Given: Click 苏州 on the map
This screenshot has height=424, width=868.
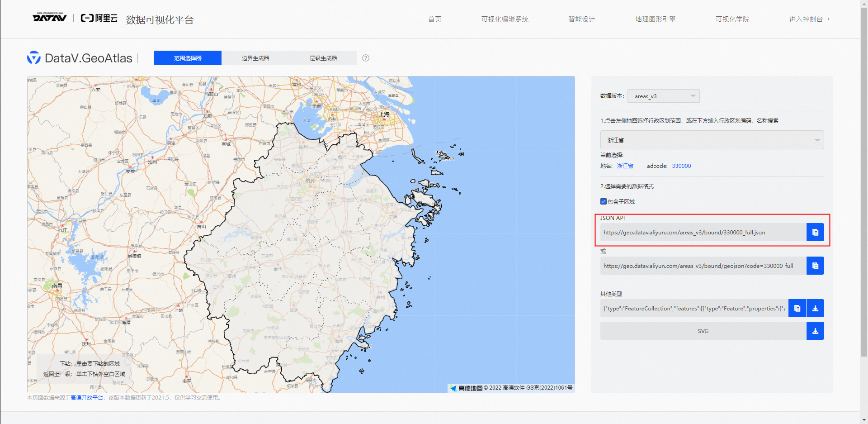Looking at the screenshot, I should point(332,119).
